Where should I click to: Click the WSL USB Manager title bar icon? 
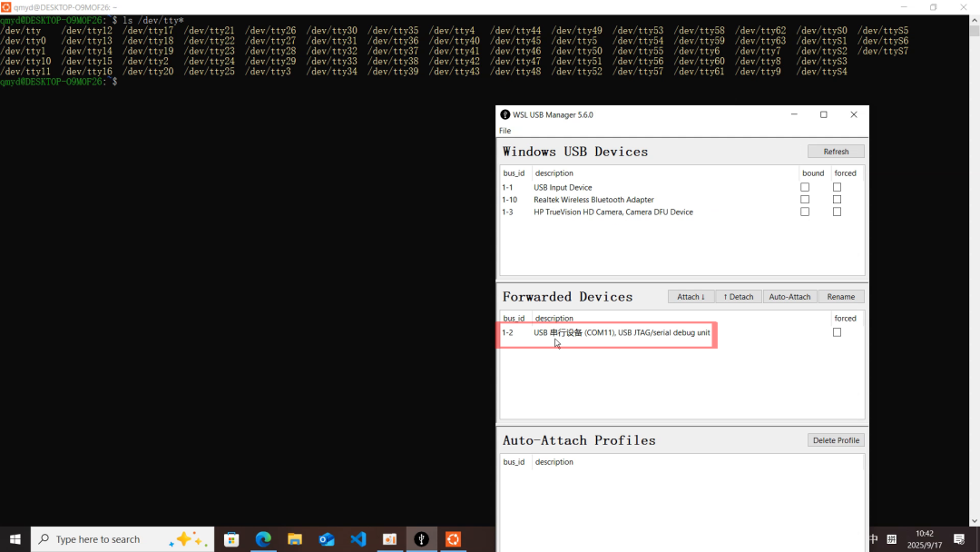[x=505, y=114]
